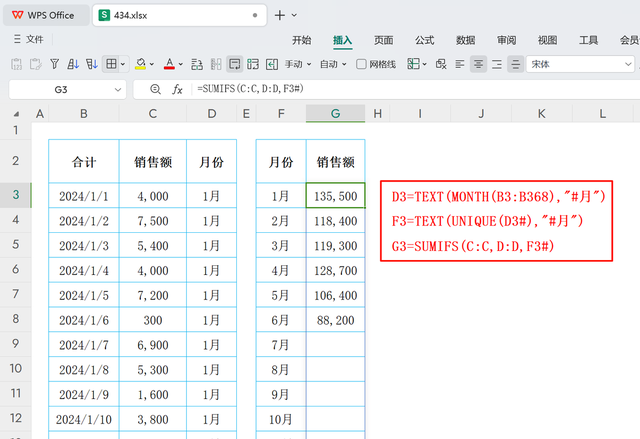Select row 3 header

pyautogui.click(x=16, y=195)
